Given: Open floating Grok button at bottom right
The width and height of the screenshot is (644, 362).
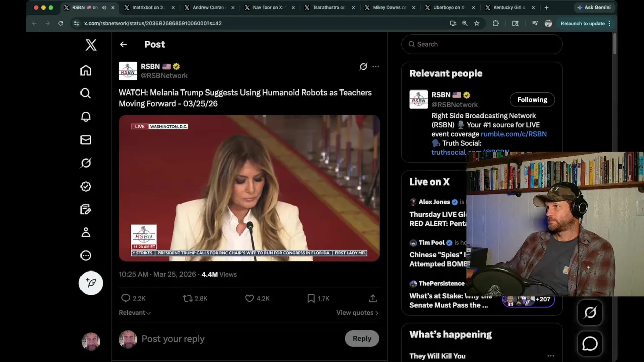Looking at the screenshot, I should click(x=590, y=313).
